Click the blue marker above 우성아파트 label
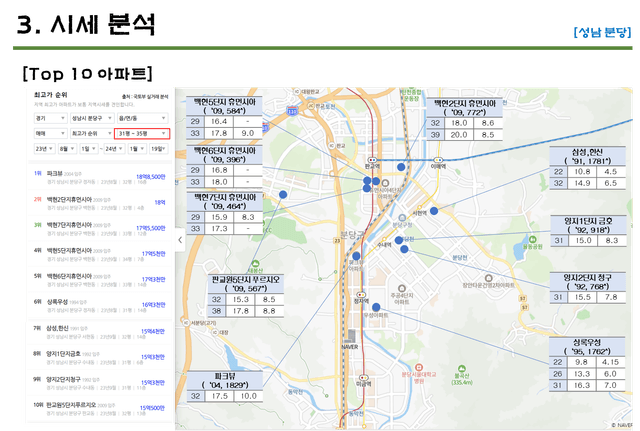The image size is (640, 431). click(x=376, y=307)
